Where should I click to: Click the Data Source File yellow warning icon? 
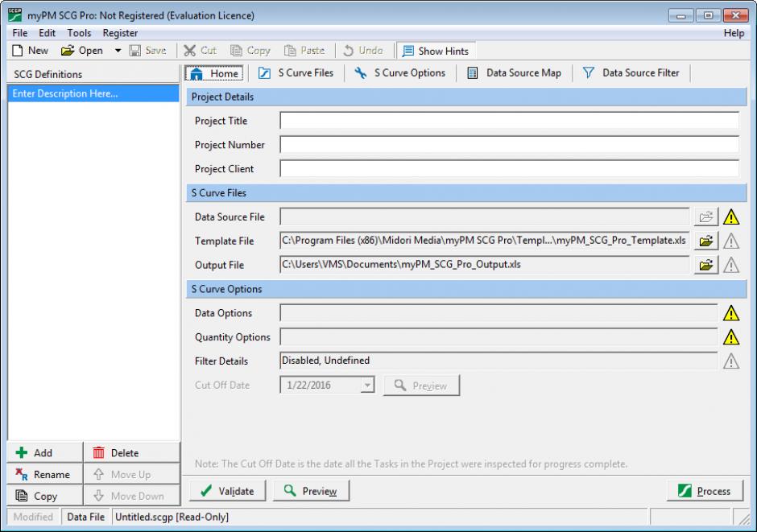coord(731,217)
